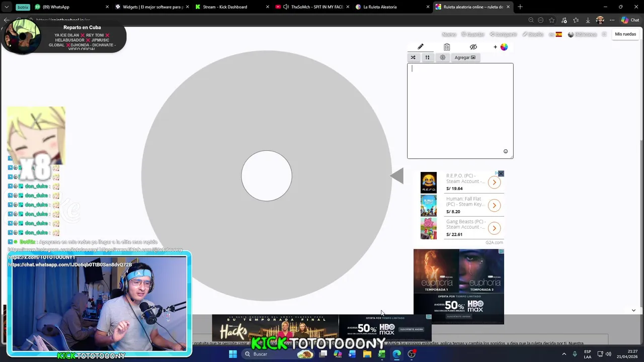
Task: Open the Copilot Chat button
Action: [x=630, y=20]
